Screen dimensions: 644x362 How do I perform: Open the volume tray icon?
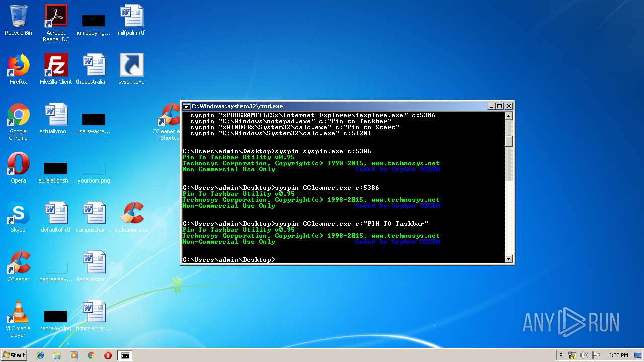(x=584, y=355)
